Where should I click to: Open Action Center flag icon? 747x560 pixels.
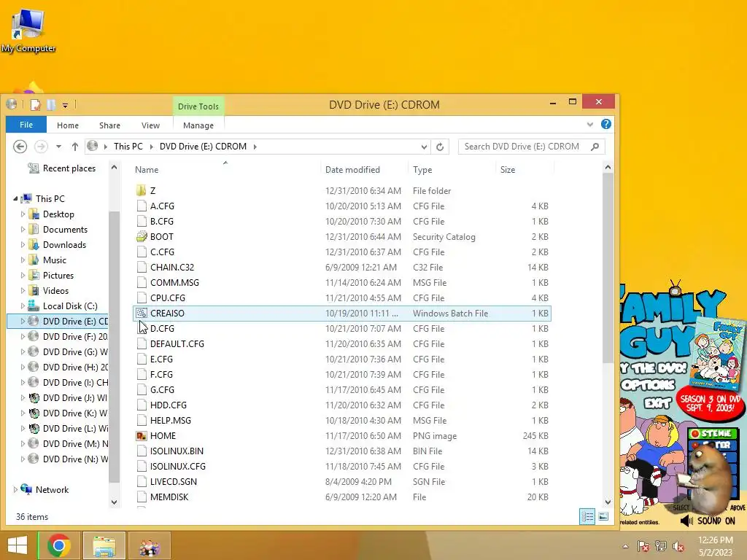[643, 546]
